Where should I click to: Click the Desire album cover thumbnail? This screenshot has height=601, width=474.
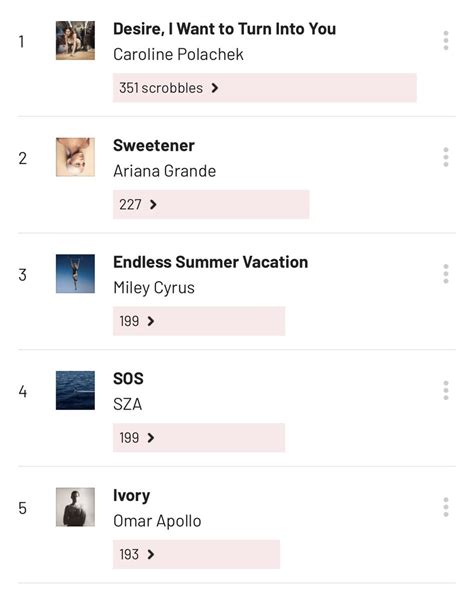(x=75, y=41)
